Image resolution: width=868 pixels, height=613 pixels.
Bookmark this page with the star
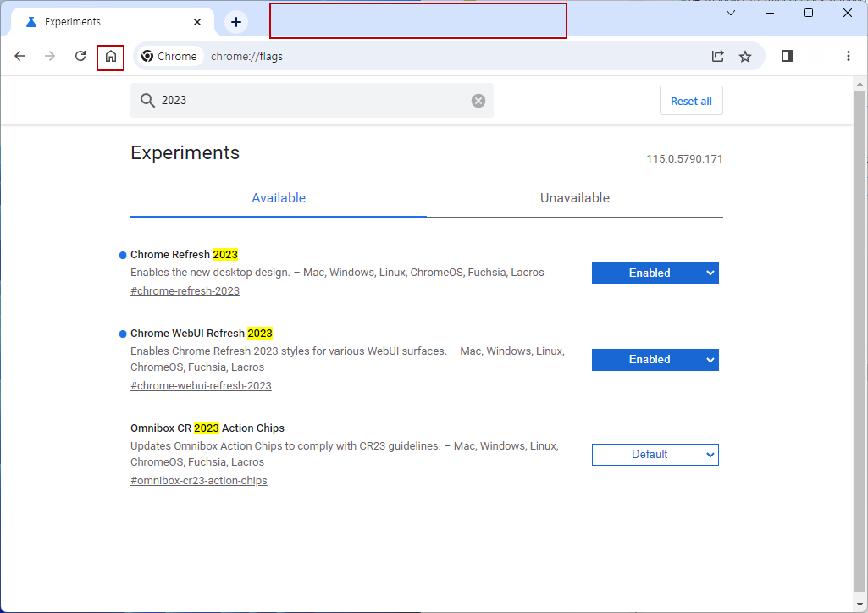(x=745, y=56)
